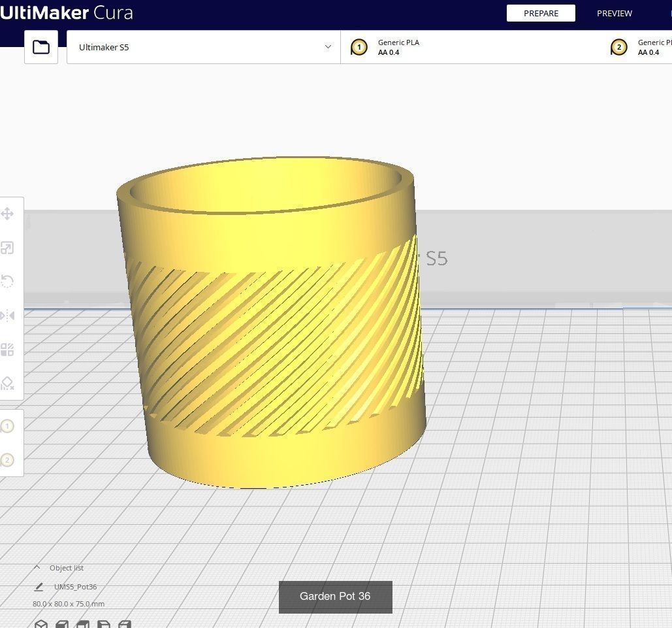The image size is (672, 628).
Task: Switch to front view cube icon
Action: click(x=62, y=623)
